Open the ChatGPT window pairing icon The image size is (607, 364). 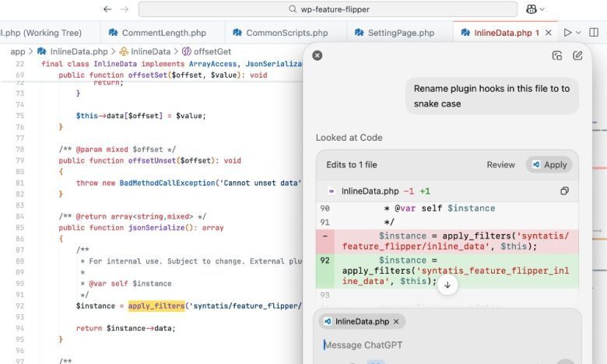coord(556,56)
